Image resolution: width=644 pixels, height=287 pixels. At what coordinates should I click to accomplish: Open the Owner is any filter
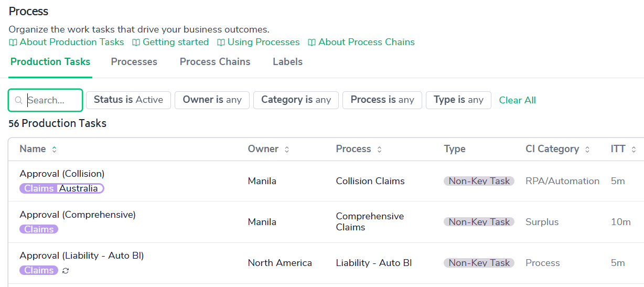click(x=212, y=100)
